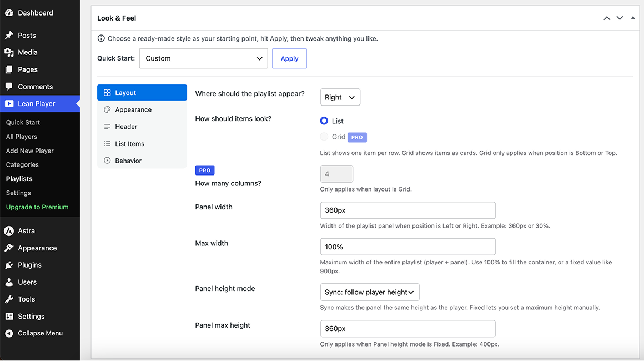644x361 pixels.
Task: Click the Apply button
Action: coord(289,58)
